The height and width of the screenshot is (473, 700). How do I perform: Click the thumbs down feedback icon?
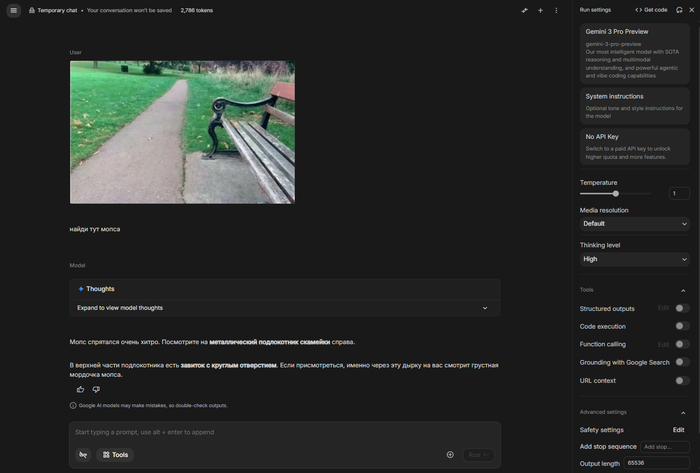coord(96,389)
